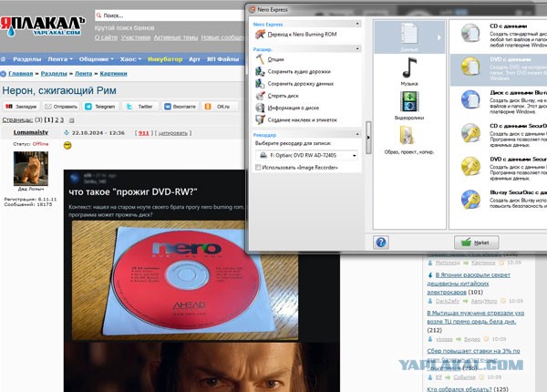
Task: Open the Lomamaisty username link
Action: coord(31,132)
